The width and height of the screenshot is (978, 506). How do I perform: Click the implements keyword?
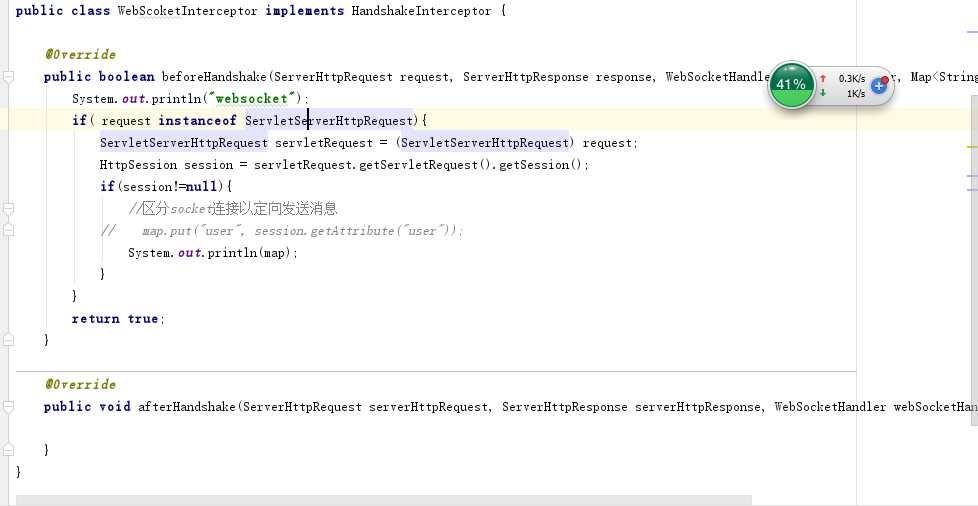304,11
